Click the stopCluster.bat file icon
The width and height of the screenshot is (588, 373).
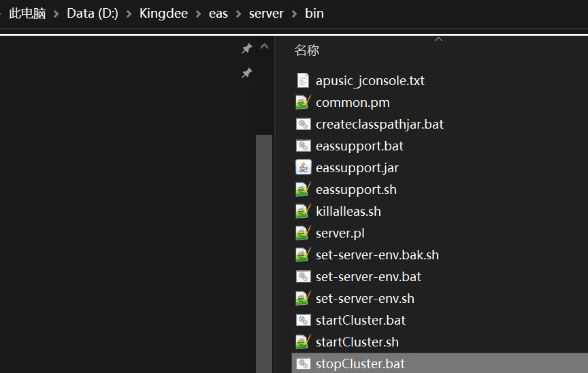click(303, 363)
